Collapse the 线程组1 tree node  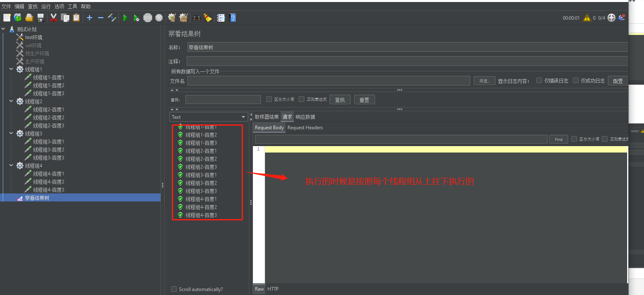[11, 69]
